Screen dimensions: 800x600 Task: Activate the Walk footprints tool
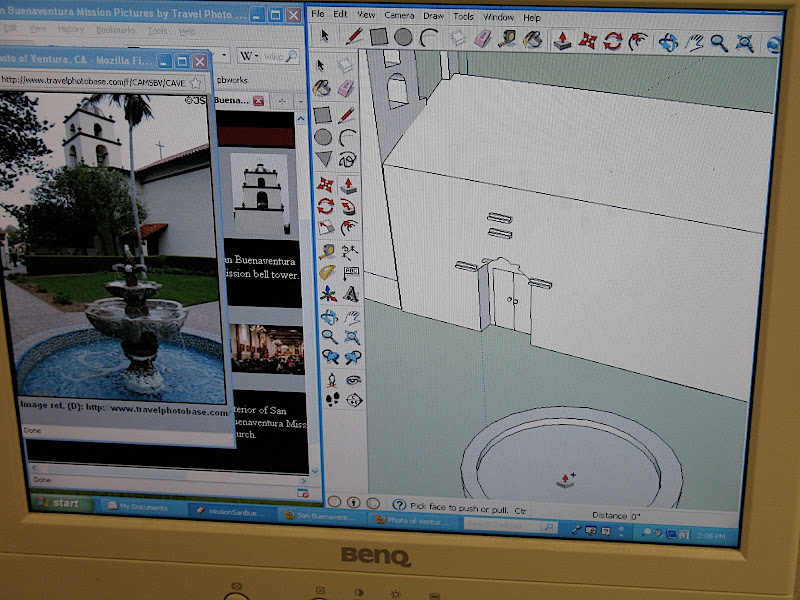(332, 400)
